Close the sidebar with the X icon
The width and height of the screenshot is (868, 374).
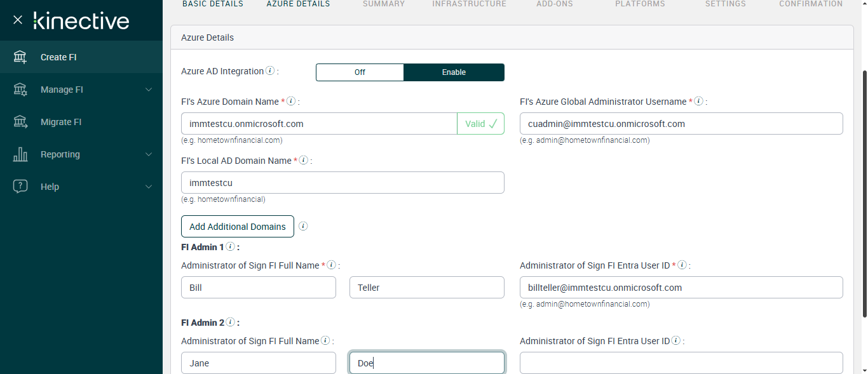(18, 20)
